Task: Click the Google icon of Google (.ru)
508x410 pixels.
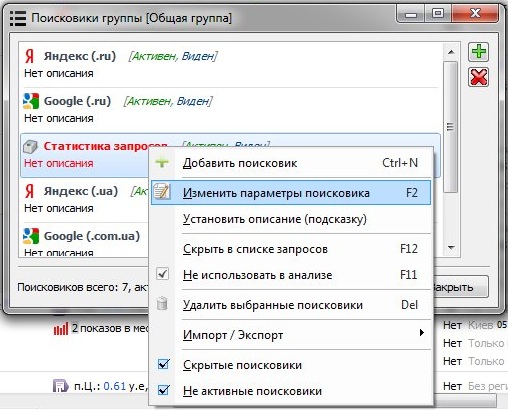Action: pos(31,101)
